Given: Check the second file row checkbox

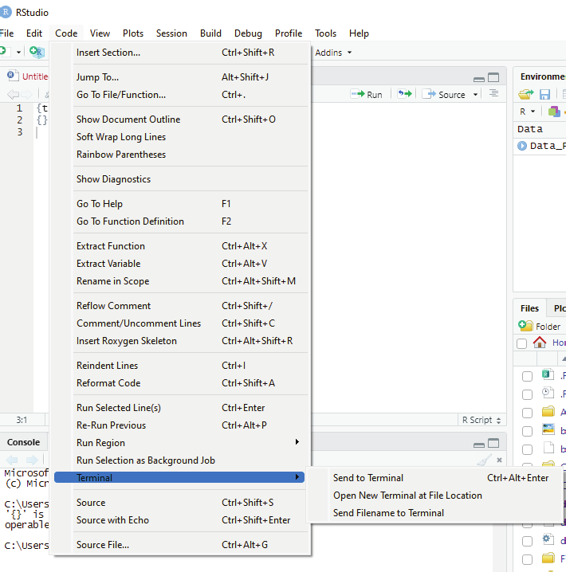Looking at the screenshot, I should pyautogui.click(x=527, y=394).
